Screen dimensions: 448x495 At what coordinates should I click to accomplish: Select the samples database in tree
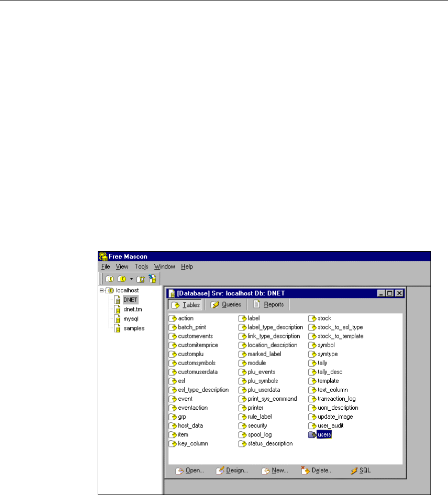click(134, 328)
